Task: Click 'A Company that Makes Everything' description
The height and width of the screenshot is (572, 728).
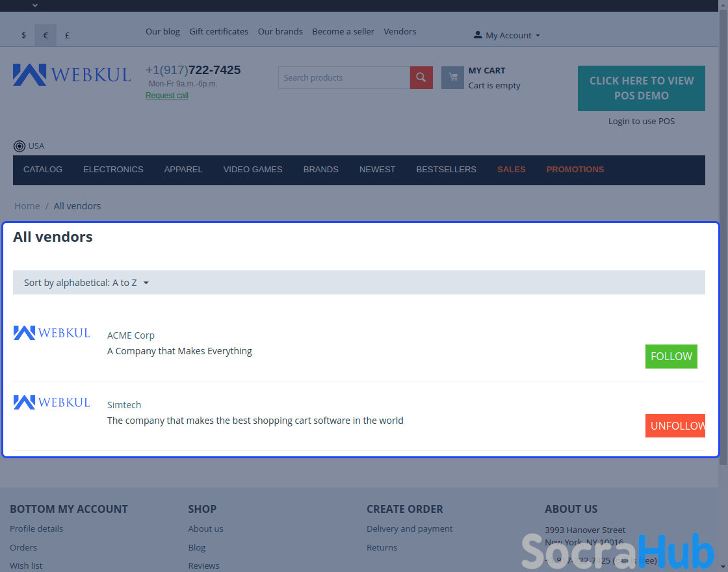Action: point(179,352)
